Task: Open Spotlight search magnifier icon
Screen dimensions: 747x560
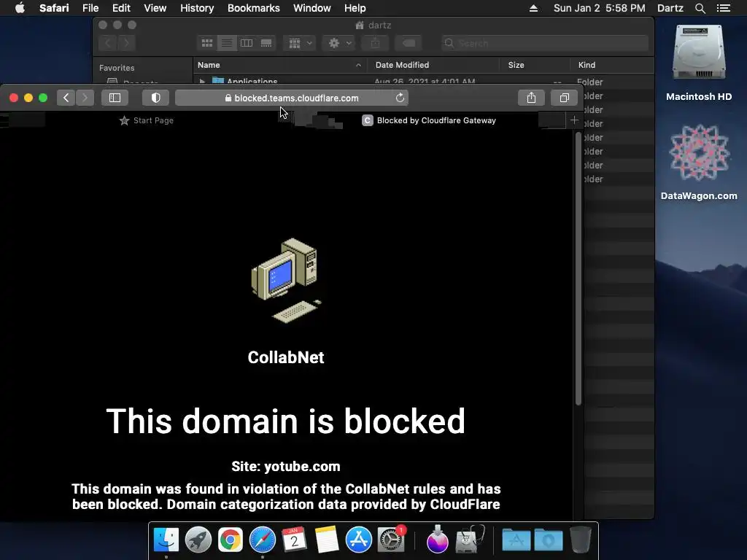Action: click(700, 8)
